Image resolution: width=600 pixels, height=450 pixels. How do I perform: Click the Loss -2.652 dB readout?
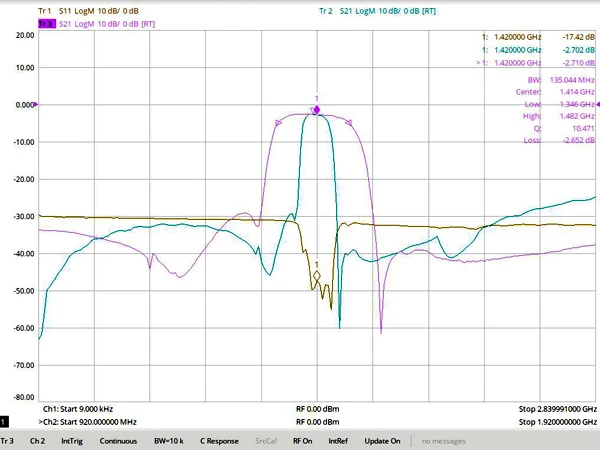point(559,140)
